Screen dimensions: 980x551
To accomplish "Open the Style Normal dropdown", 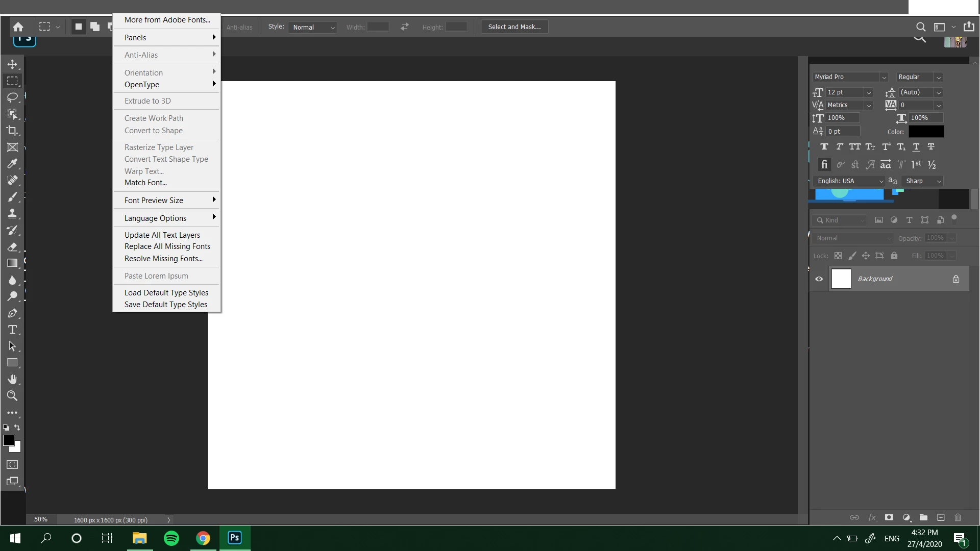I will pyautogui.click(x=312, y=28).
